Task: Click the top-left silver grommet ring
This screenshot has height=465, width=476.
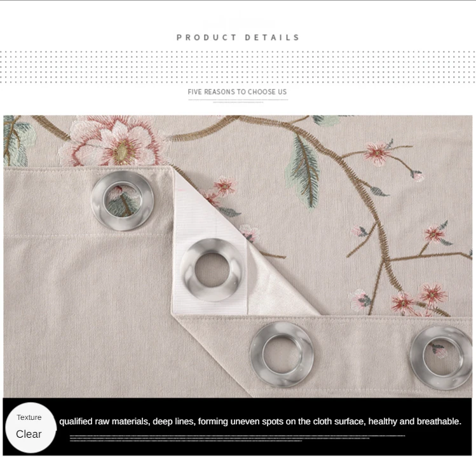Action: coord(123,200)
